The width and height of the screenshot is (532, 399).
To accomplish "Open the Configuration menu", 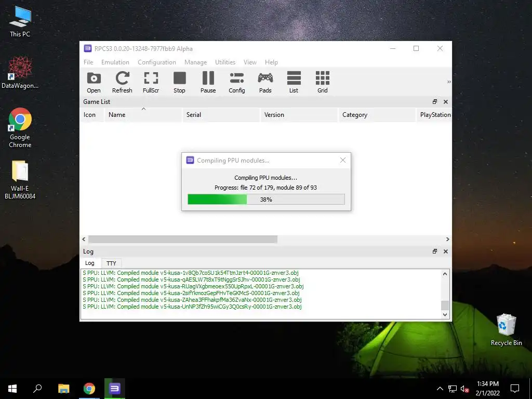I will pyautogui.click(x=157, y=62).
